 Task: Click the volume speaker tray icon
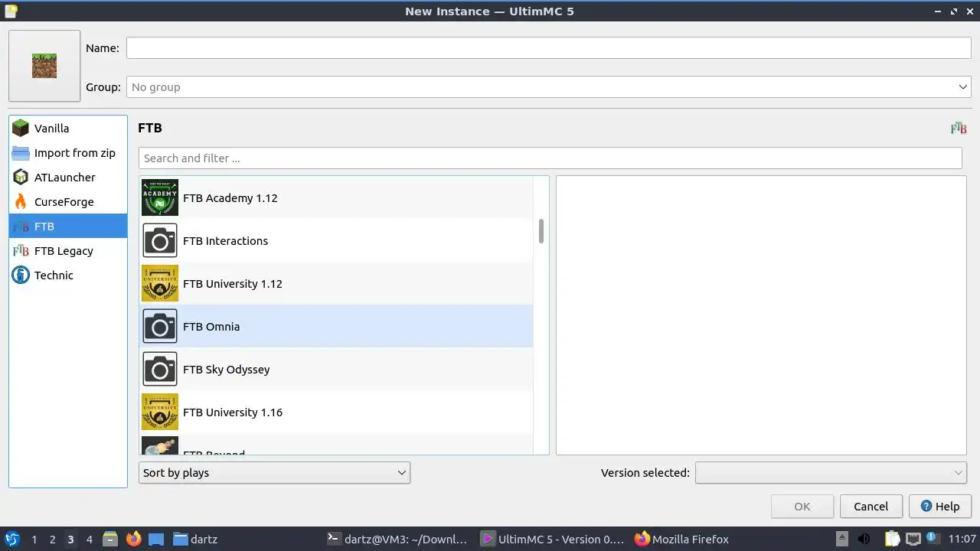point(864,540)
